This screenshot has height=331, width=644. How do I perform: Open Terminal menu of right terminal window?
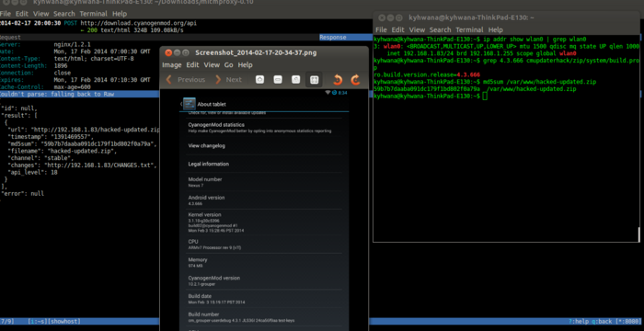click(x=469, y=29)
